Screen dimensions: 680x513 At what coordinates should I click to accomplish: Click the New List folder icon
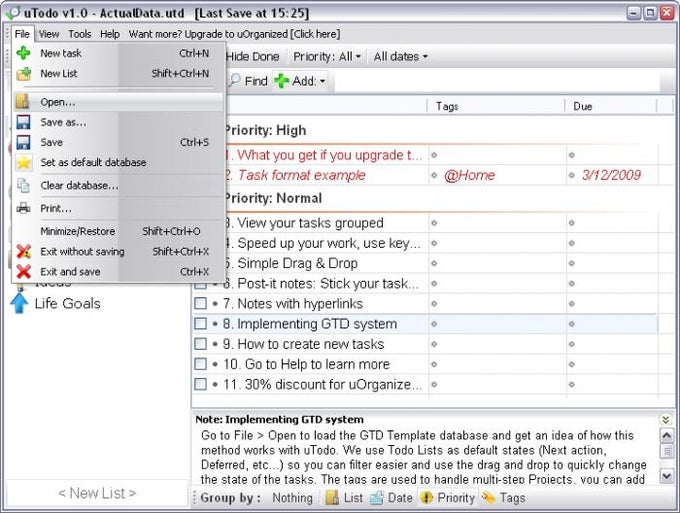point(23,73)
